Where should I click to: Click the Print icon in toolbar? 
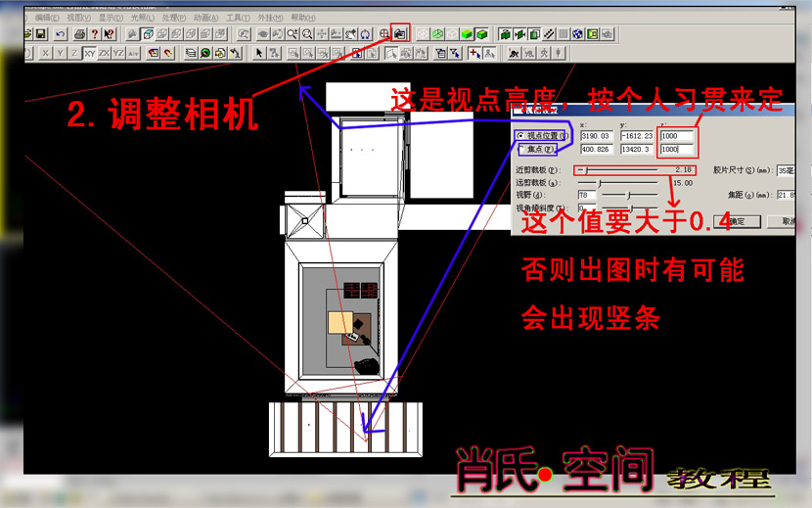[x=80, y=34]
